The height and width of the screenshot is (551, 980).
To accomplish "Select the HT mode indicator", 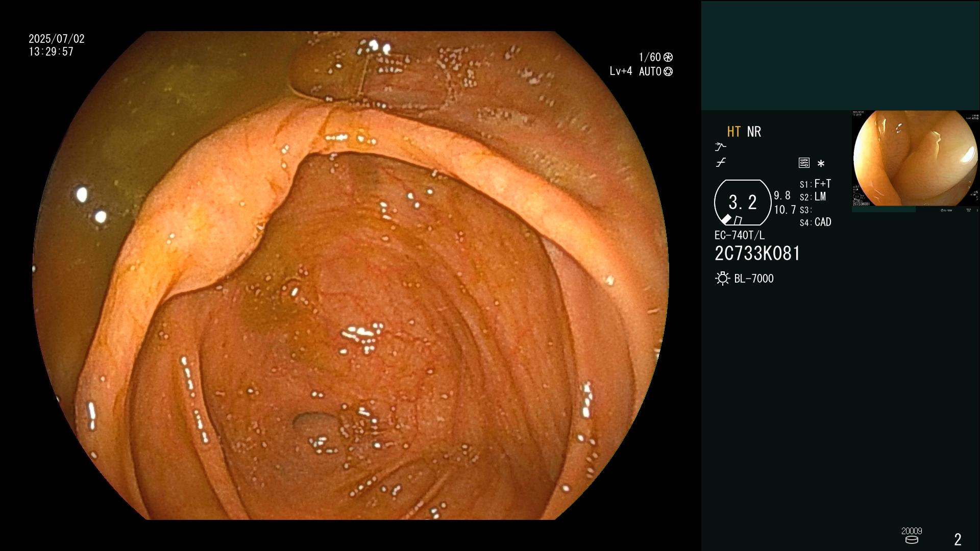I will 734,132.
